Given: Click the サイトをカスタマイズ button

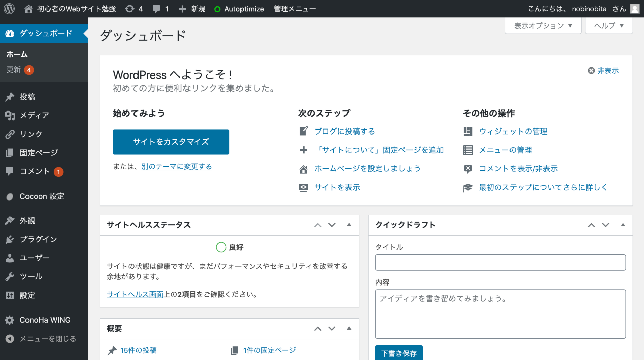Looking at the screenshot, I should (x=171, y=142).
